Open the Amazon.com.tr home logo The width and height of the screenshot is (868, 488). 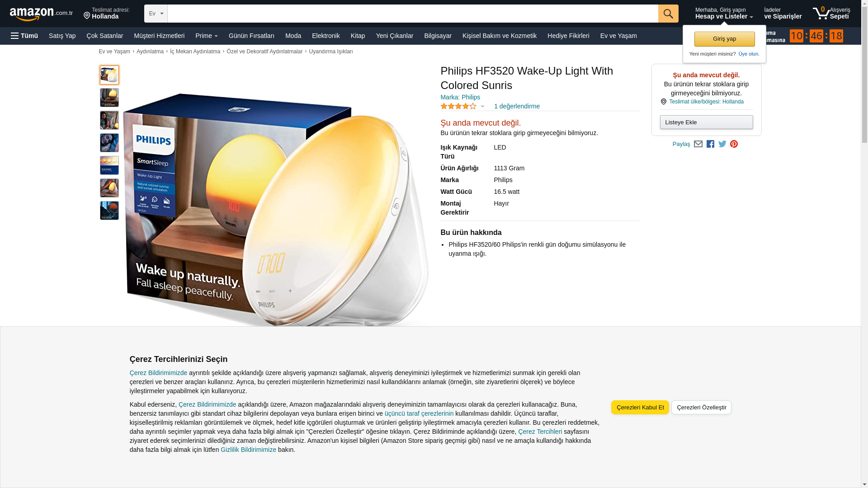[41, 14]
